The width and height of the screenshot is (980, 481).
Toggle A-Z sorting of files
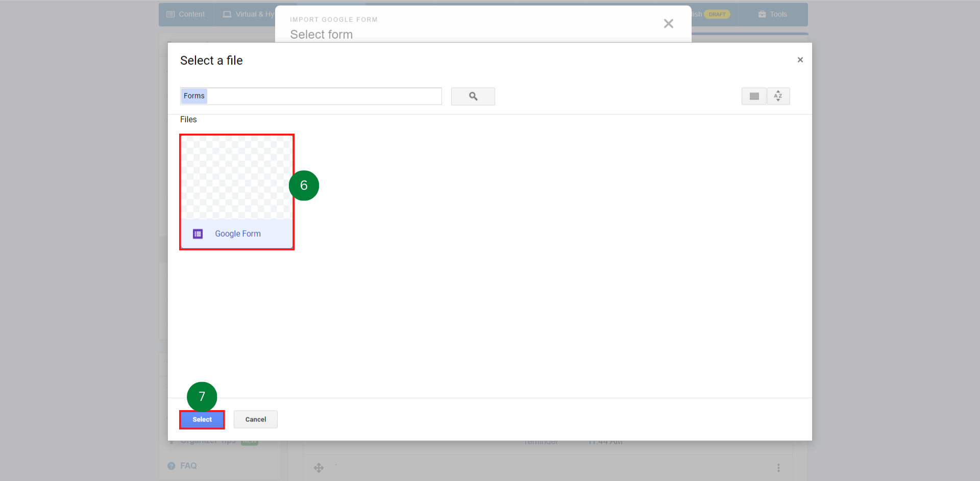(778, 96)
